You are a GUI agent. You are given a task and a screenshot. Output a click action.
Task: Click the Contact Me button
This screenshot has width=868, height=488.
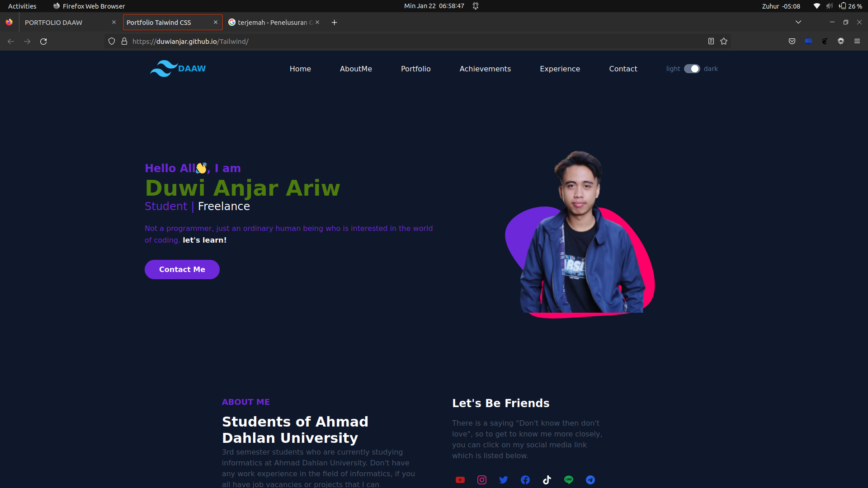[x=182, y=269]
